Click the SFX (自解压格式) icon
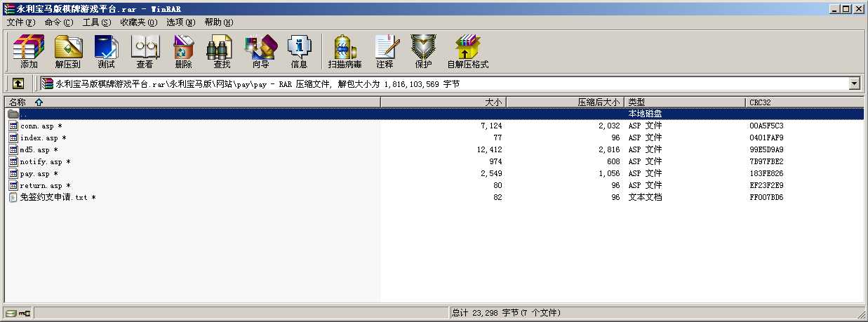Image resolution: width=868 pixels, height=322 pixels. tap(467, 51)
